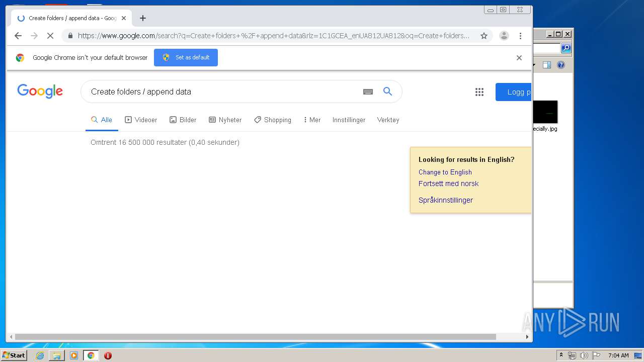
Task: Click 'Fortsett med norsk' link
Action: click(448, 184)
